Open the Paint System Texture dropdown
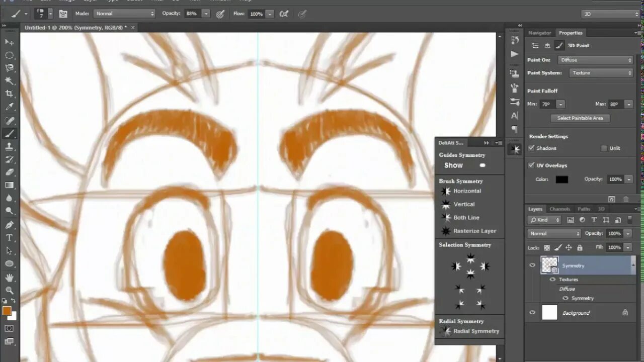The height and width of the screenshot is (362, 644). tap(601, 73)
